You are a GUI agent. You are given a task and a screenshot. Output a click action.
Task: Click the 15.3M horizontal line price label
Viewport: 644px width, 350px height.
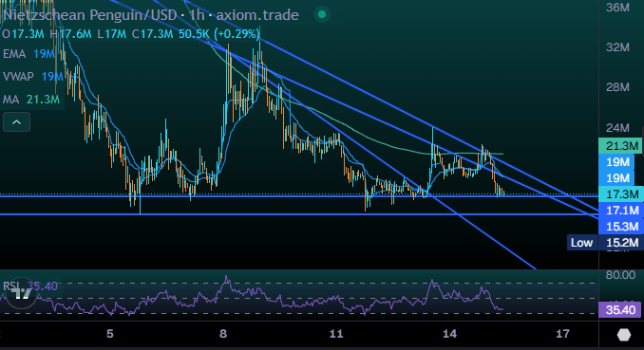tap(621, 226)
